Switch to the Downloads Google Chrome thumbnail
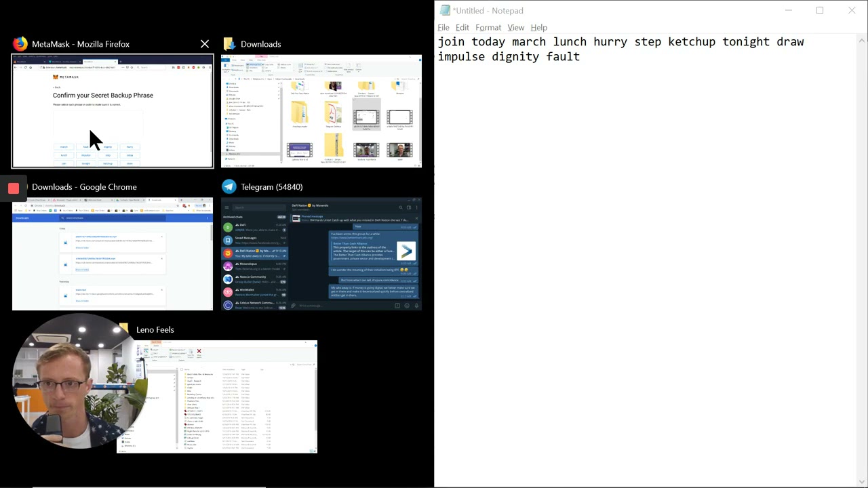Image resolution: width=868 pixels, height=488 pixels. pos(113,254)
